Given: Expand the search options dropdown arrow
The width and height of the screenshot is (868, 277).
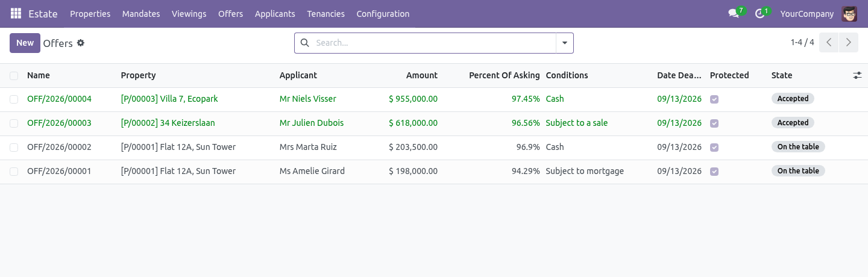Looking at the screenshot, I should tap(565, 43).
